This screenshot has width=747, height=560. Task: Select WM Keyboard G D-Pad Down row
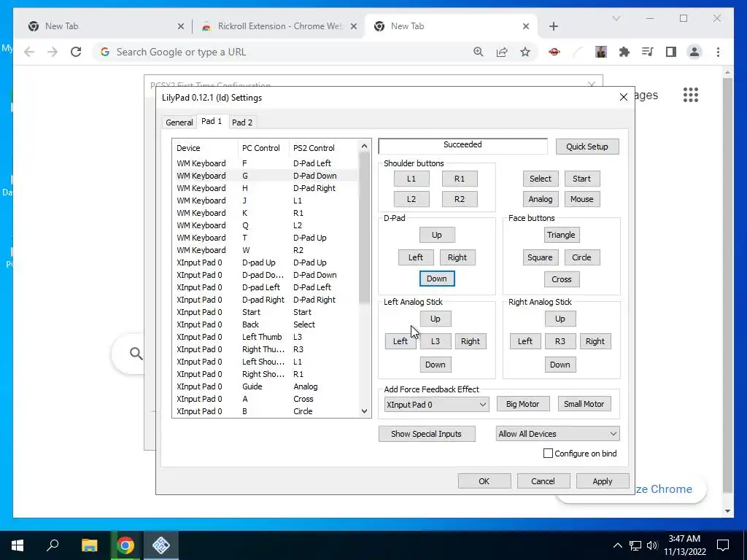266,176
